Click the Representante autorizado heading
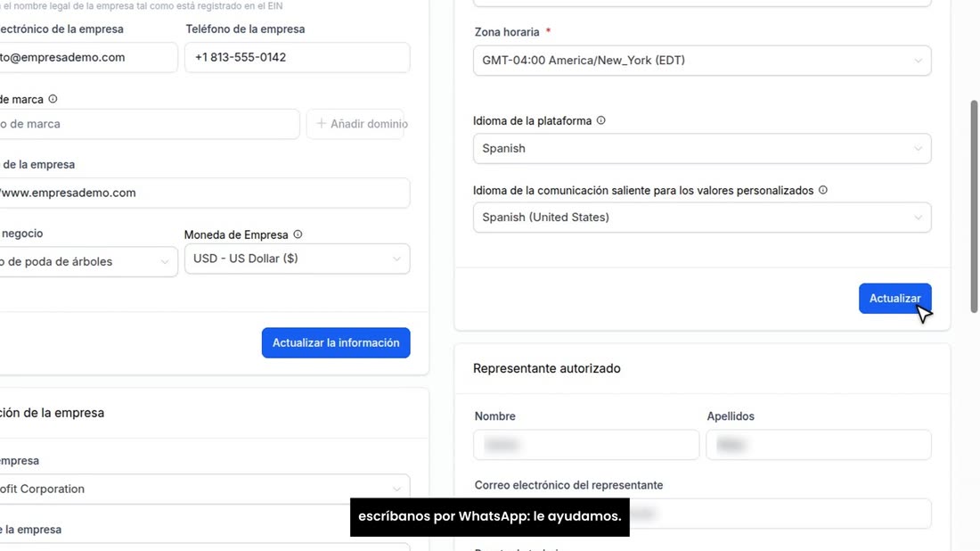 click(547, 368)
